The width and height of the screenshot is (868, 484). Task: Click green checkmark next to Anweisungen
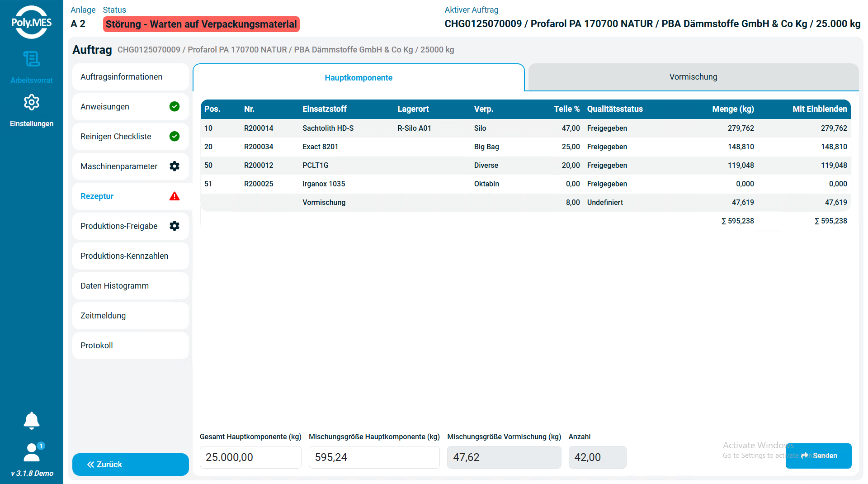175,107
